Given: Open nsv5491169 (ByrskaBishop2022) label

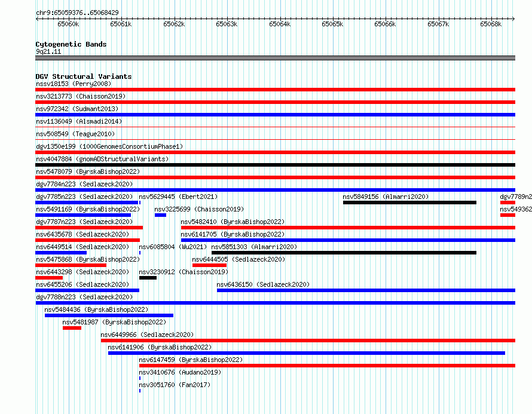Looking at the screenshot, I should [88, 209].
